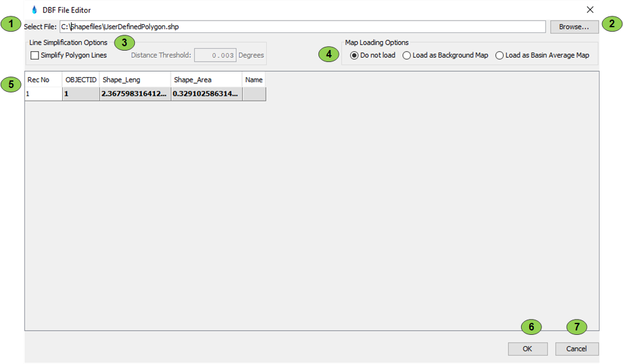Screen dimensions: 623x364
Task: Click green callout marker number 7
Action: coord(576,327)
